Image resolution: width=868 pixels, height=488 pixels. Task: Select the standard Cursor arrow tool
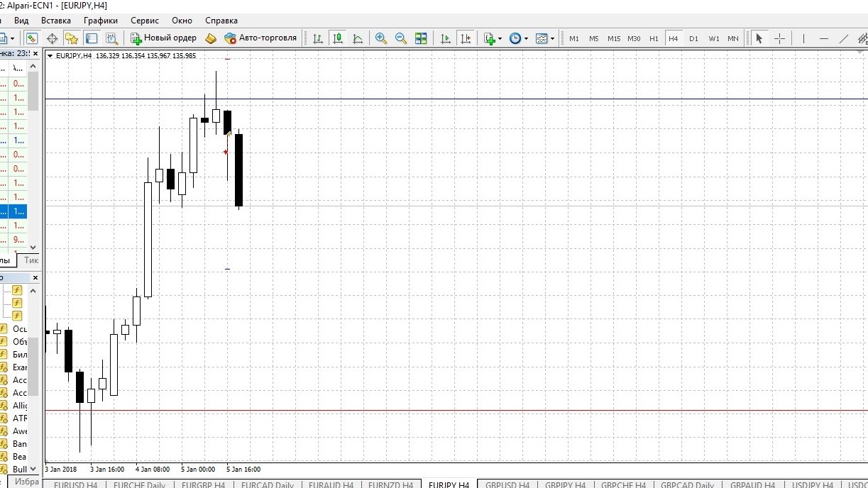coord(759,38)
